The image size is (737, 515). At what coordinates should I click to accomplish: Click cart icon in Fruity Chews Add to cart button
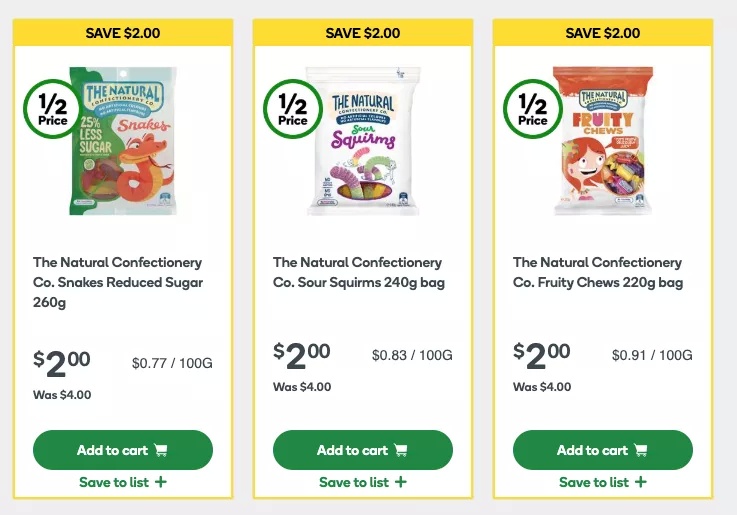point(641,450)
